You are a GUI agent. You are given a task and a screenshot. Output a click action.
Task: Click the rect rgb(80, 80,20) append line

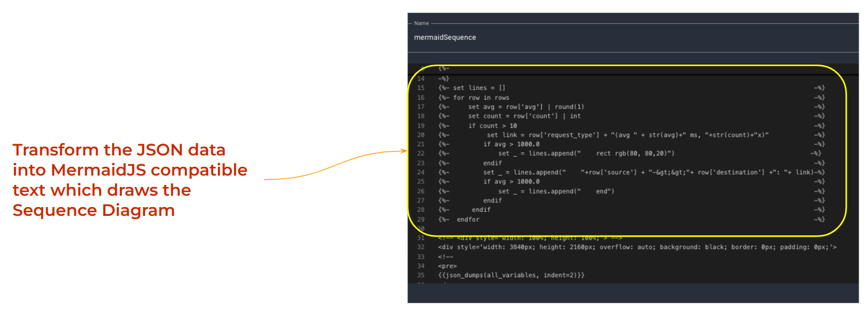pyautogui.click(x=586, y=153)
